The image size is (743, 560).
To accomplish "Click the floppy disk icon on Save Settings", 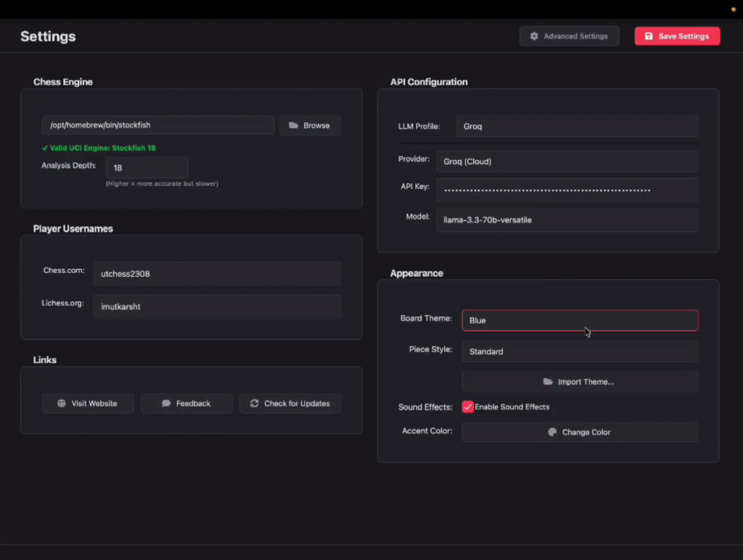I will (x=649, y=36).
